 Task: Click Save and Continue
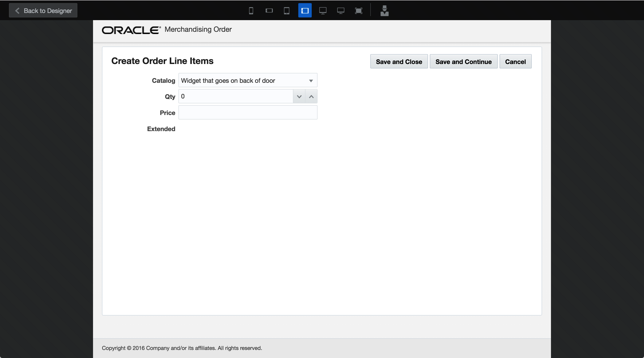tap(464, 62)
